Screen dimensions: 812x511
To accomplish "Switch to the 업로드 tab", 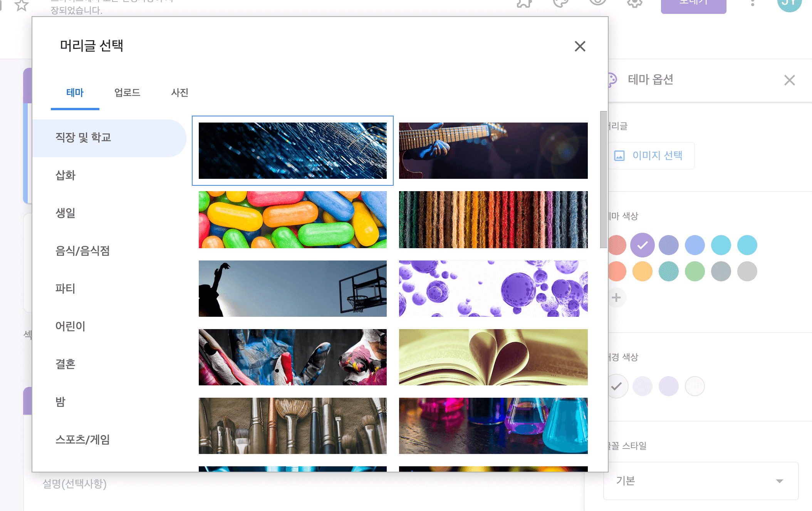I will (x=127, y=92).
